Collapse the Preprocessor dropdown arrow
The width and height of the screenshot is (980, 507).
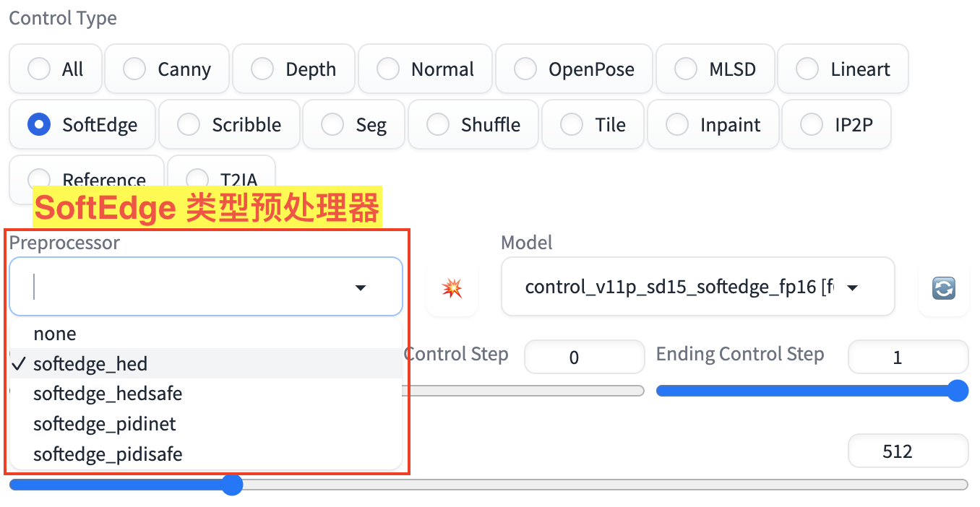coord(361,288)
